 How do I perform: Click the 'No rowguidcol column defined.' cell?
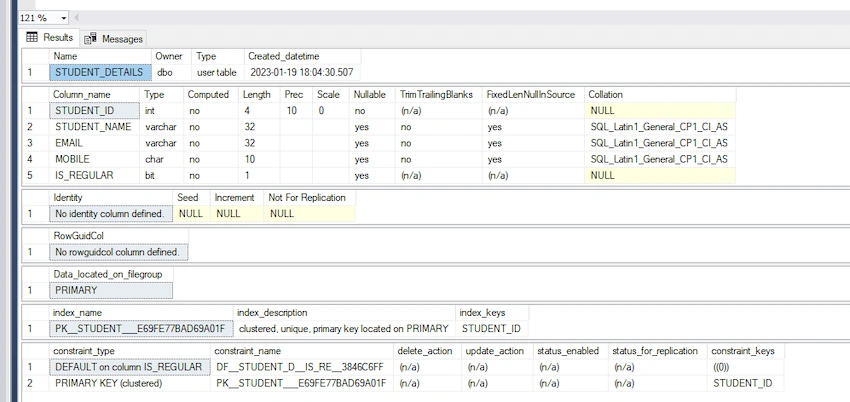[x=118, y=252]
